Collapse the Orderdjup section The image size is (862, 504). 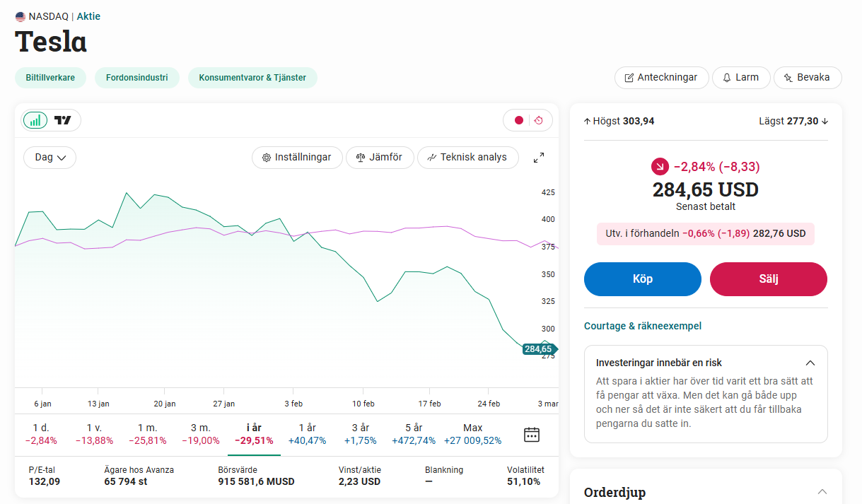coord(822,491)
